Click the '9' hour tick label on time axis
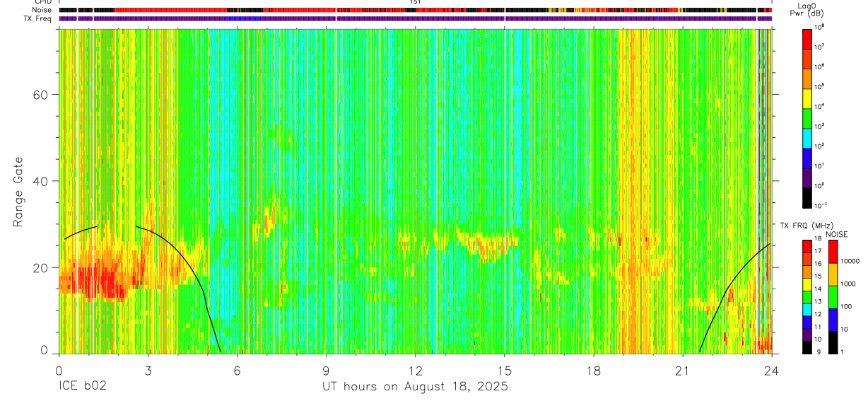 327,371
